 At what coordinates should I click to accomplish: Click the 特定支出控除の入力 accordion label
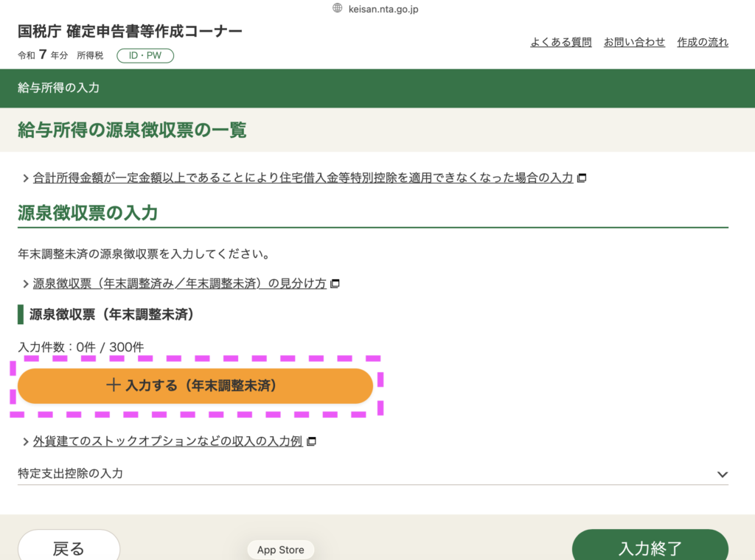pyautogui.click(x=71, y=474)
